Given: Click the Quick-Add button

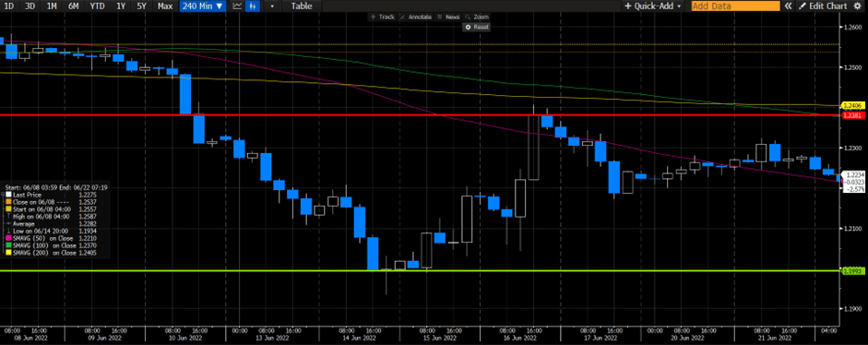Looking at the screenshot, I should tap(648, 6).
